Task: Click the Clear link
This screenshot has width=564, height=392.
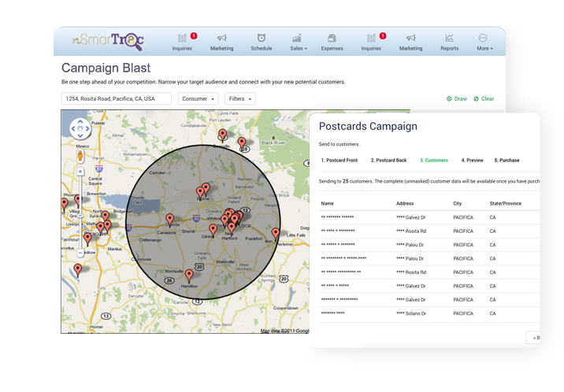Action: tap(488, 99)
